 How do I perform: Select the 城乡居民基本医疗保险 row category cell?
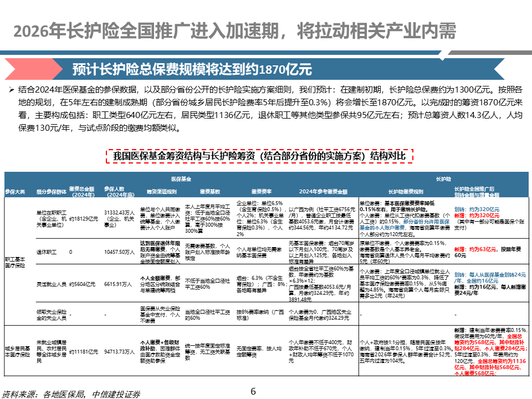[18, 352]
